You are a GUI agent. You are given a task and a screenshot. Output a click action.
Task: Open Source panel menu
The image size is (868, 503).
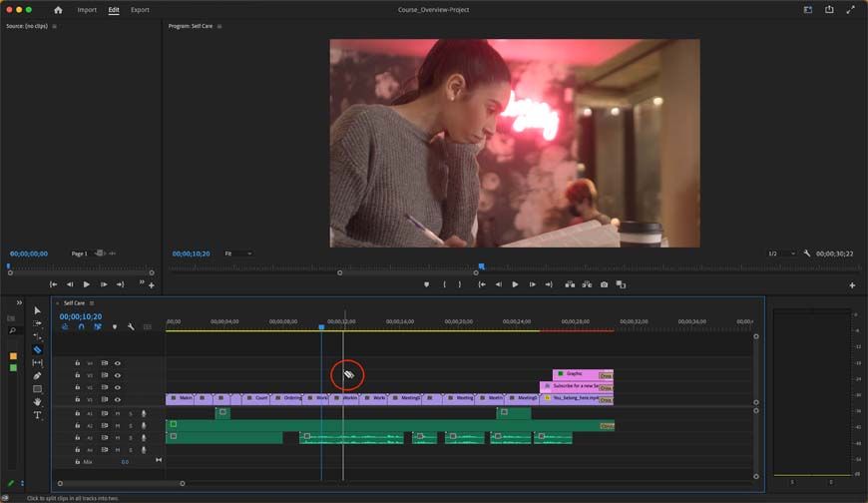(x=54, y=26)
